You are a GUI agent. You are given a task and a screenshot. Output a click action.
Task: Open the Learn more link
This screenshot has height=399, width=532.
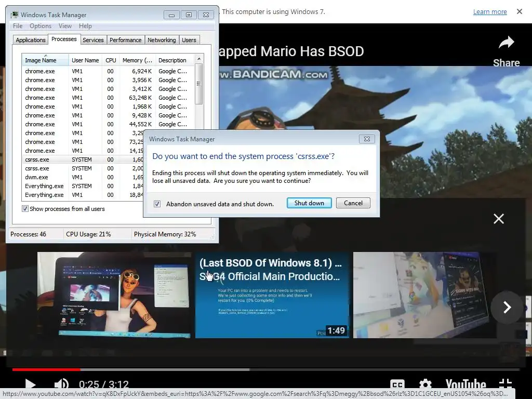click(490, 11)
